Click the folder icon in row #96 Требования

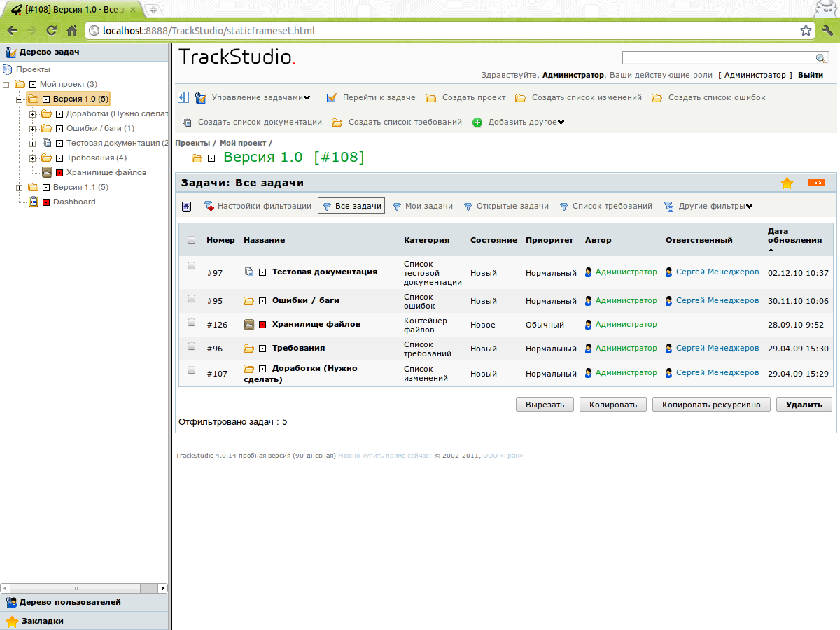[x=248, y=349]
